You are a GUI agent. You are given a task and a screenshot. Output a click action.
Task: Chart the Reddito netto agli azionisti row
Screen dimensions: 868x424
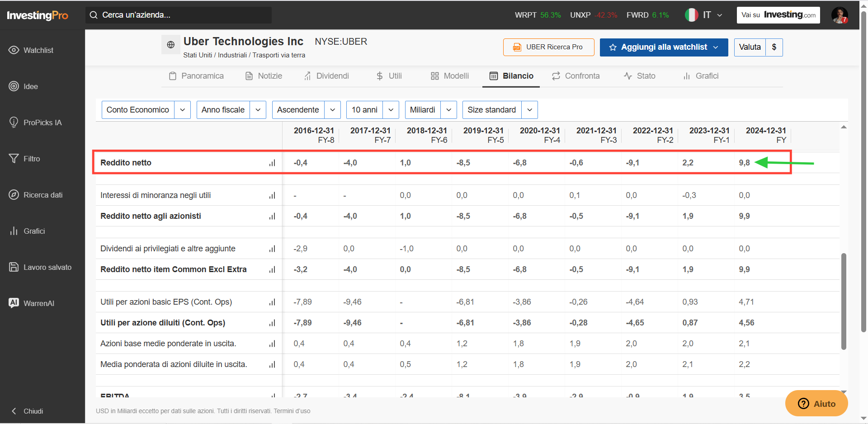[272, 216]
